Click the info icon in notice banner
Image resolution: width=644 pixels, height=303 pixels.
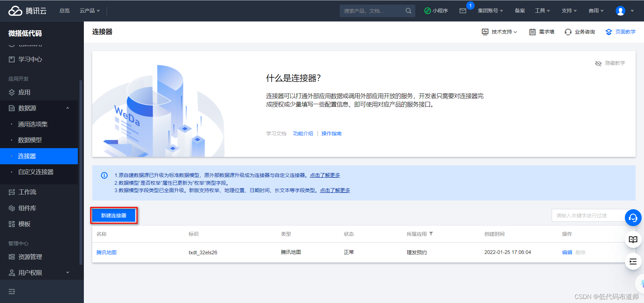point(104,175)
